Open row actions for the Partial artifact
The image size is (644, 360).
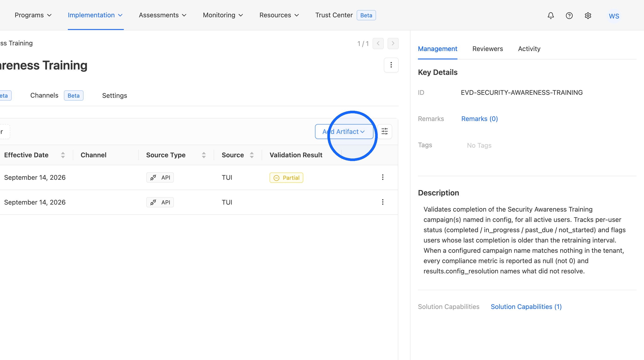(383, 177)
